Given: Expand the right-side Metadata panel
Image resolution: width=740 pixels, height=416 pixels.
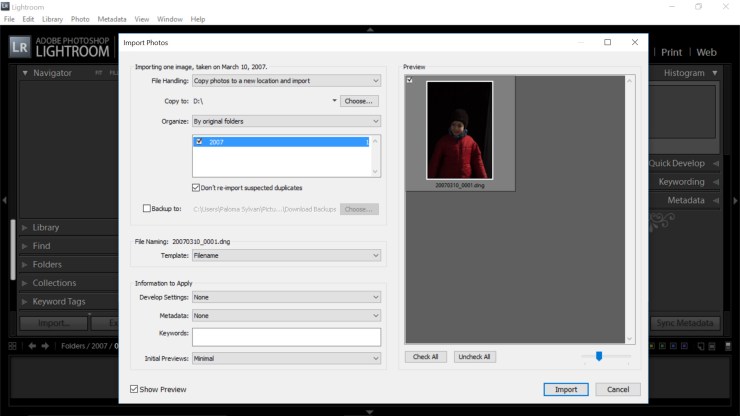Looking at the screenshot, I should (x=716, y=200).
